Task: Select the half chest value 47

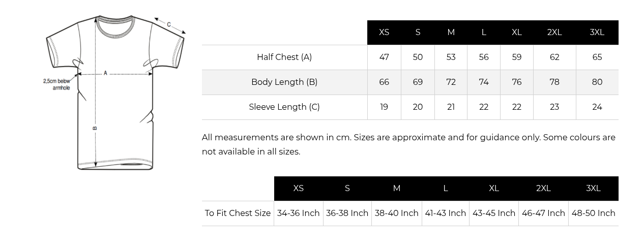Action: tap(384, 57)
